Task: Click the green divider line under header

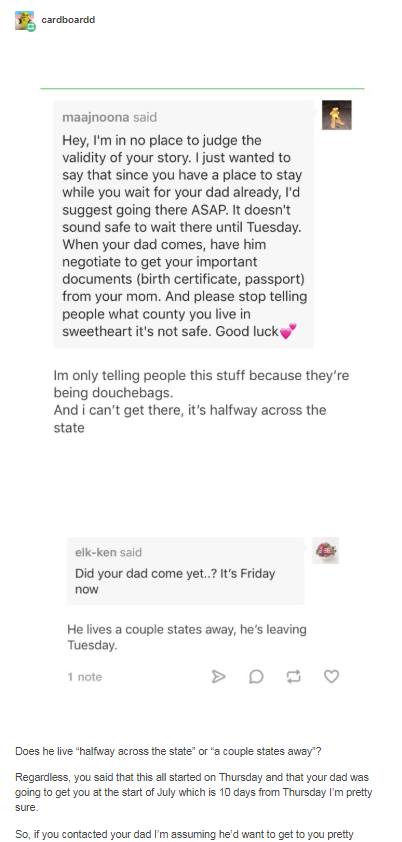Action: pos(202,88)
